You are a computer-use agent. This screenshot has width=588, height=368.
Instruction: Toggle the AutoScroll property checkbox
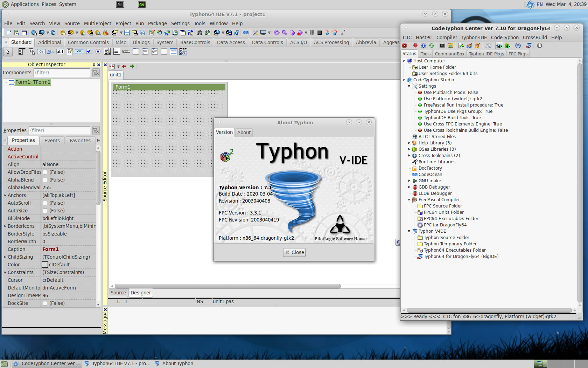[x=45, y=203]
